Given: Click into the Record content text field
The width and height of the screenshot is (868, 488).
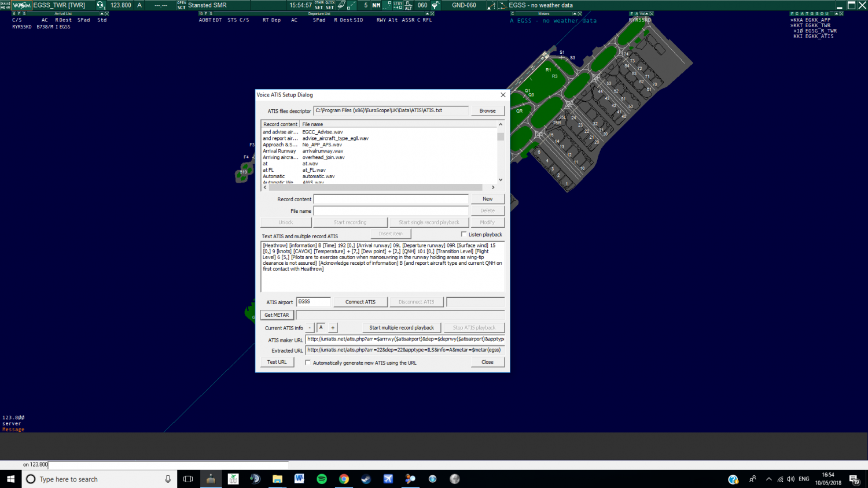Looking at the screenshot, I should (391, 199).
